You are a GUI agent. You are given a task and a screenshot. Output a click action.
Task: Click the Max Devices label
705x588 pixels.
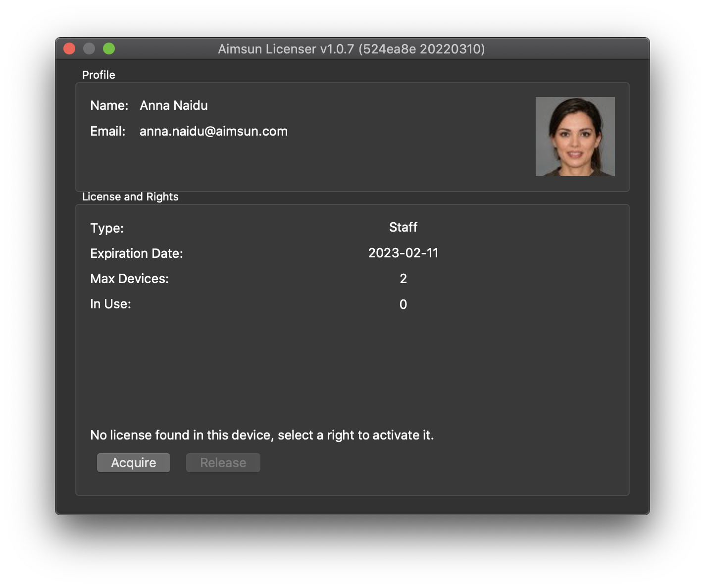[x=129, y=279]
